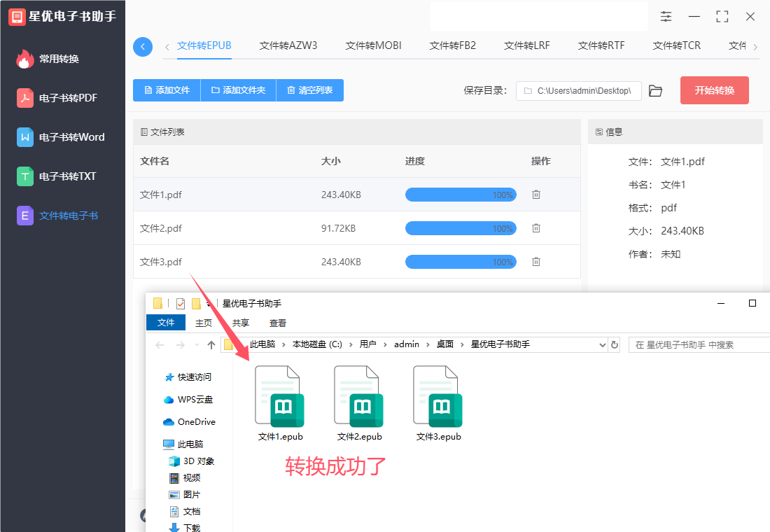Delete 文件3.pdf using its trash icon
This screenshot has width=770, height=532.
(536, 262)
